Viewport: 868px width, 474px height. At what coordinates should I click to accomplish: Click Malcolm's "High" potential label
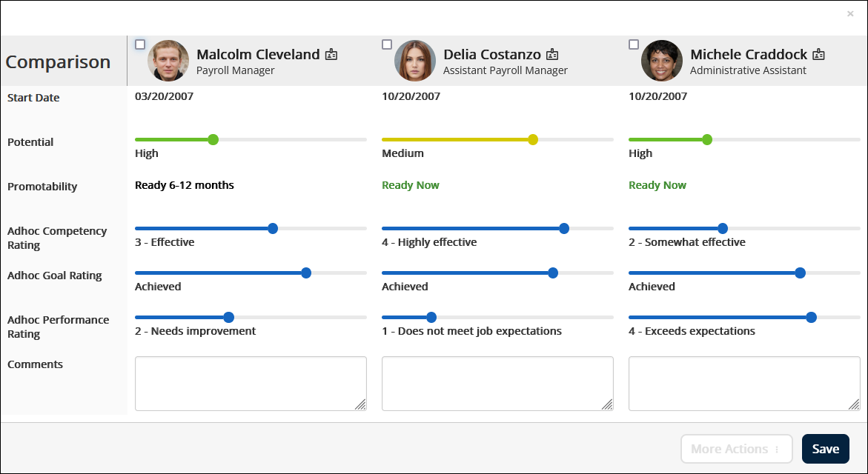click(147, 153)
